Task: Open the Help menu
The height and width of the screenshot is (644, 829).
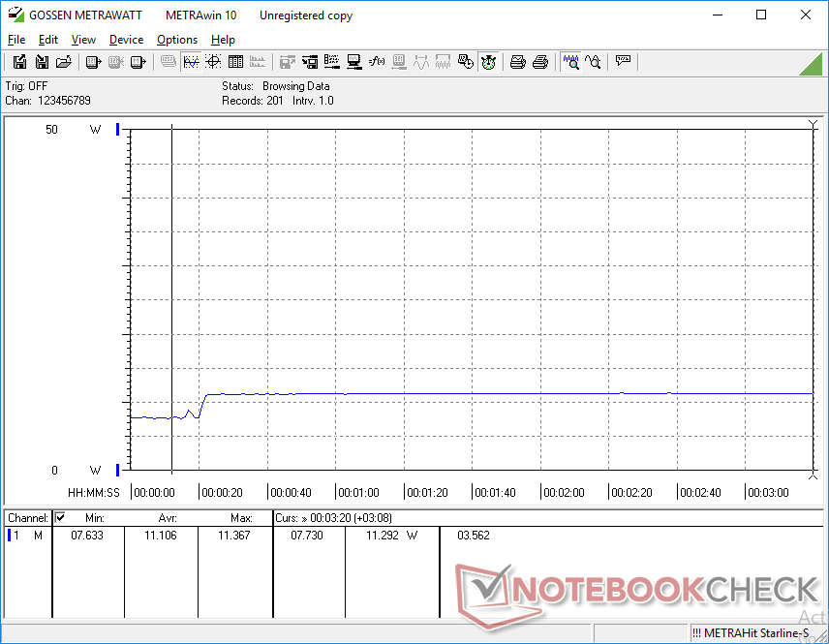Action: [223, 40]
